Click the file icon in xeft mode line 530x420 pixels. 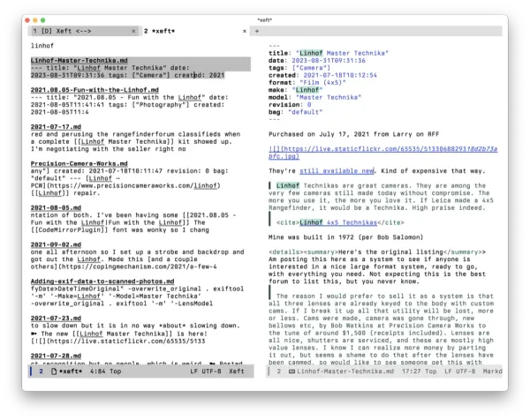pyautogui.click(x=54, y=371)
